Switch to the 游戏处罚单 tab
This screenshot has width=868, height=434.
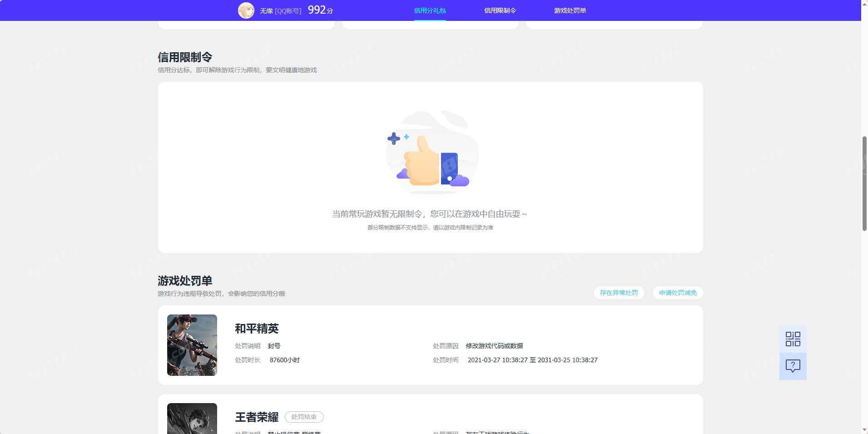[x=570, y=10]
